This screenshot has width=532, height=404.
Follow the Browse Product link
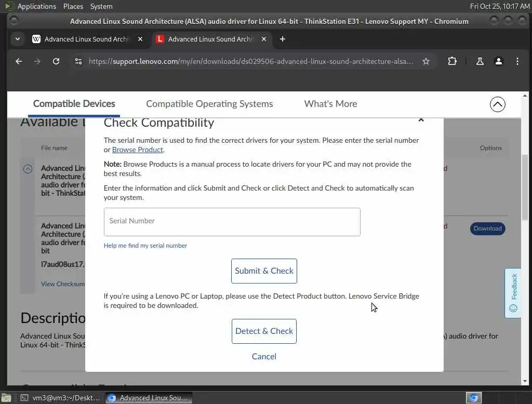tap(137, 150)
